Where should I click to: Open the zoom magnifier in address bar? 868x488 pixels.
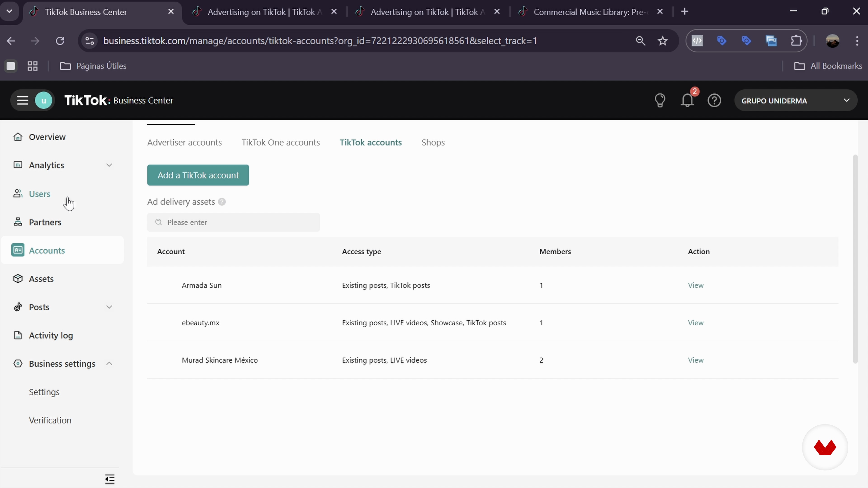tap(640, 41)
